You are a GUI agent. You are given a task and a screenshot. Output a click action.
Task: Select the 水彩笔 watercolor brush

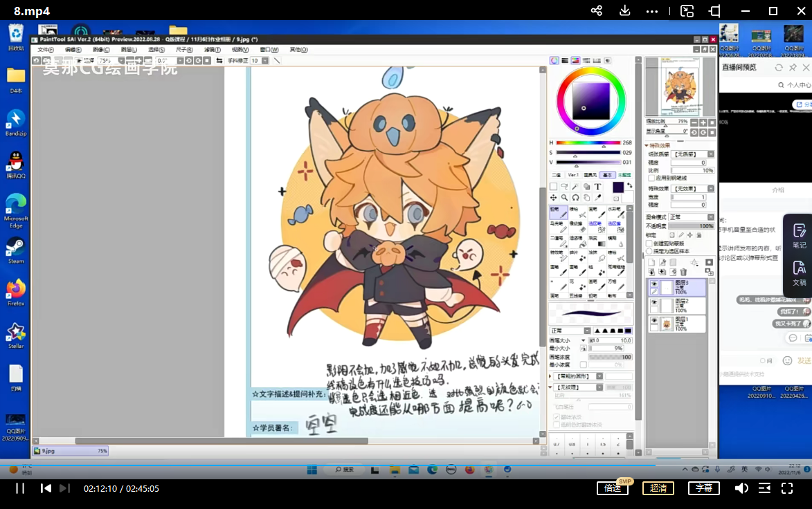point(615,212)
